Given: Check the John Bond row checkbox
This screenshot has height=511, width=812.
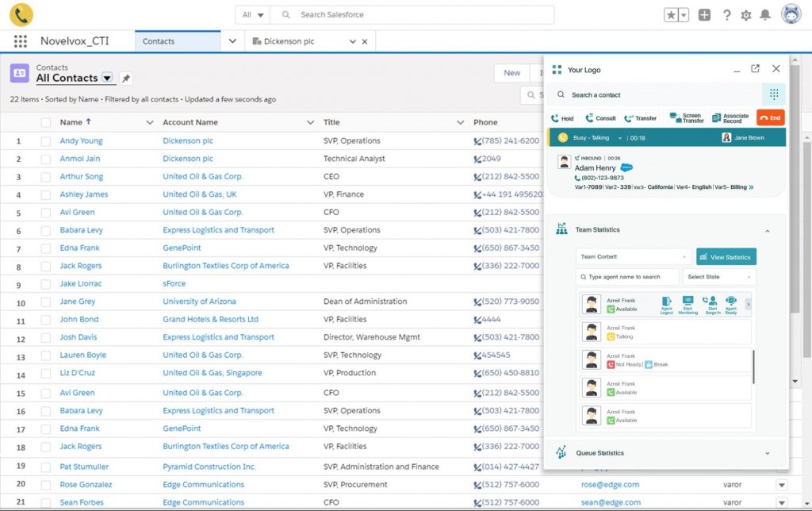Looking at the screenshot, I should 45,320.
